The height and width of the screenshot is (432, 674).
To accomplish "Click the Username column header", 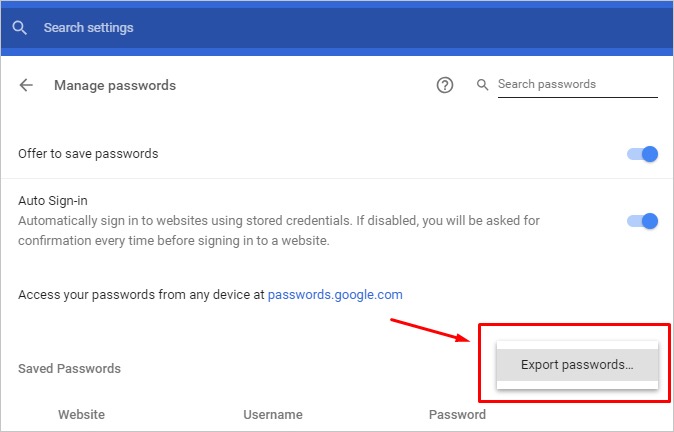I will 272,414.
